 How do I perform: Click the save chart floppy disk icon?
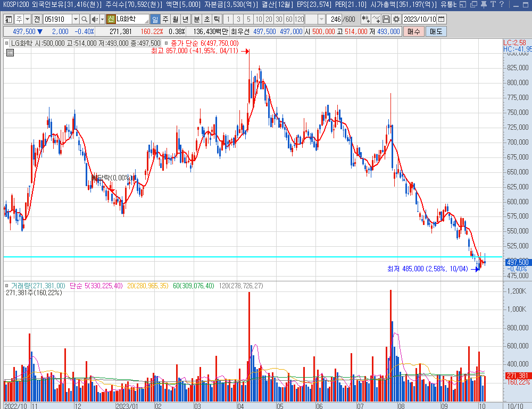(386, 19)
